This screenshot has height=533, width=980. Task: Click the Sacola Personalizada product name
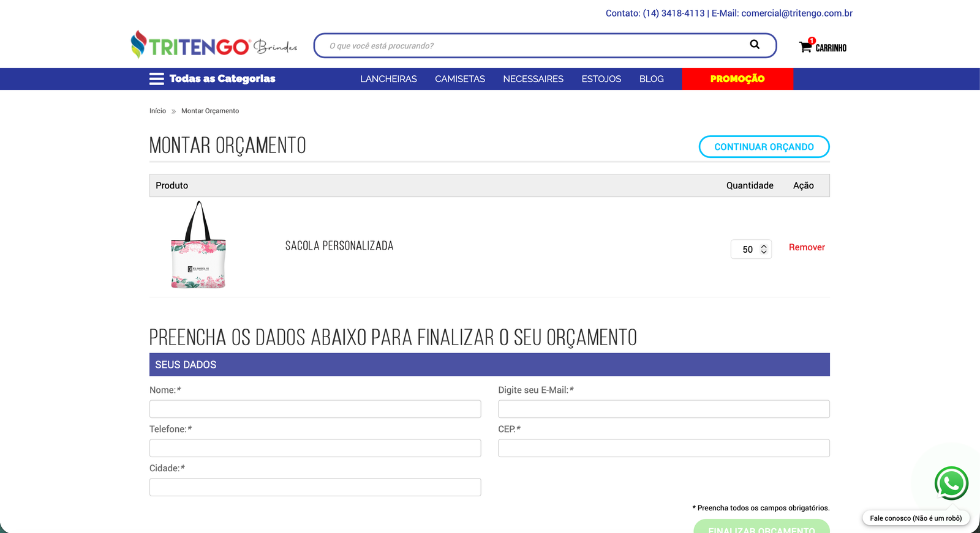(339, 245)
